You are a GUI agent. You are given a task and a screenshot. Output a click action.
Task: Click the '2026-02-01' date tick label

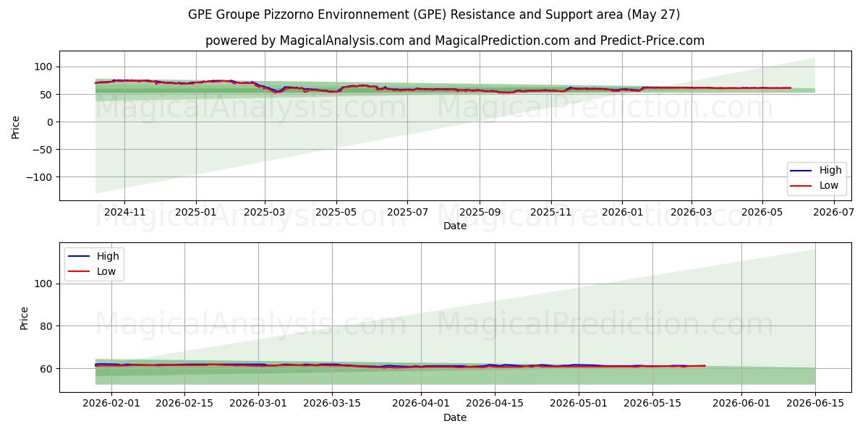111,404
